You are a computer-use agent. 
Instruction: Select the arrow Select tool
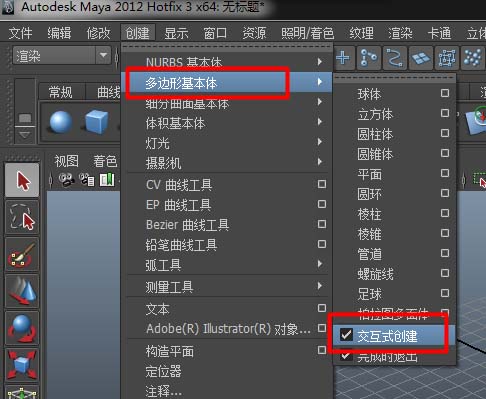22,180
